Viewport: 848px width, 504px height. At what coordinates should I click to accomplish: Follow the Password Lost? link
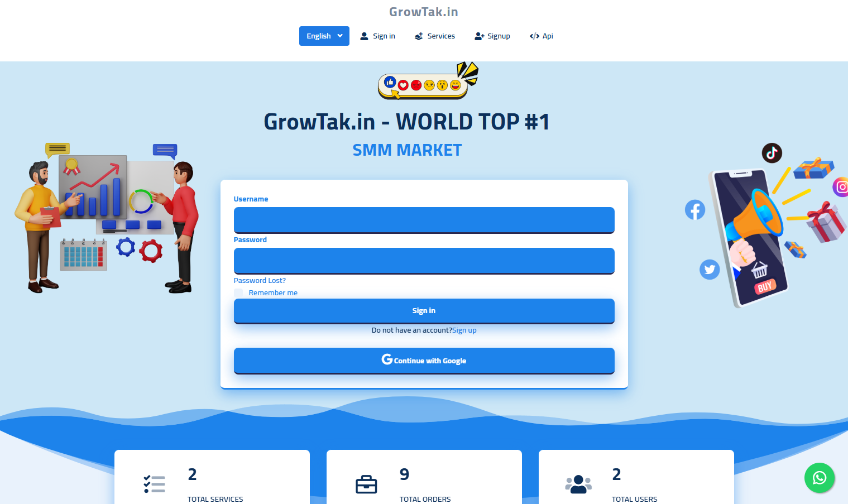click(x=260, y=281)
